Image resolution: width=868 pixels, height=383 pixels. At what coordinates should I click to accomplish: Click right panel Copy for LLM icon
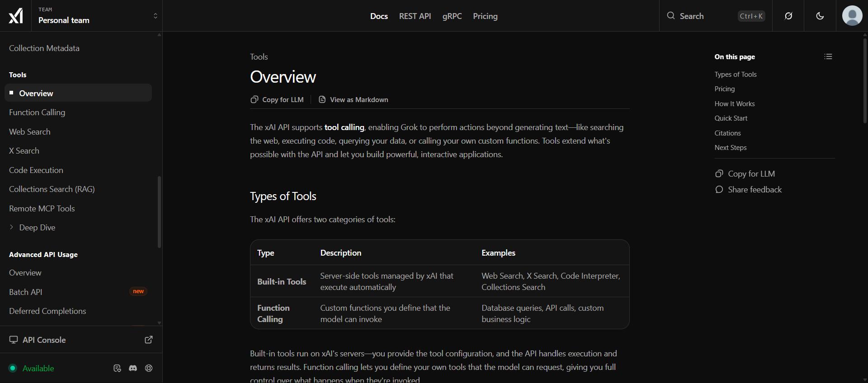tap(719, 173)
